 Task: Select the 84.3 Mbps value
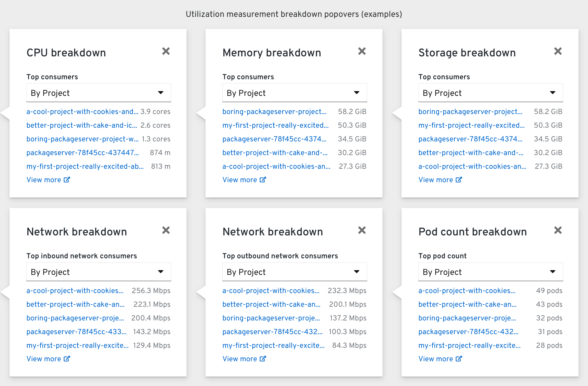(x=349, y=345)
